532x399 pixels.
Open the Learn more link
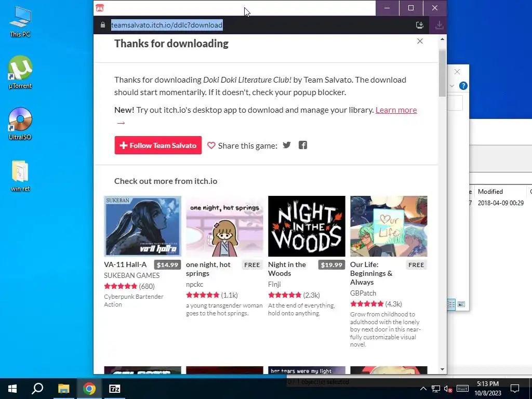pyautogui.click(x=396, y=110)
